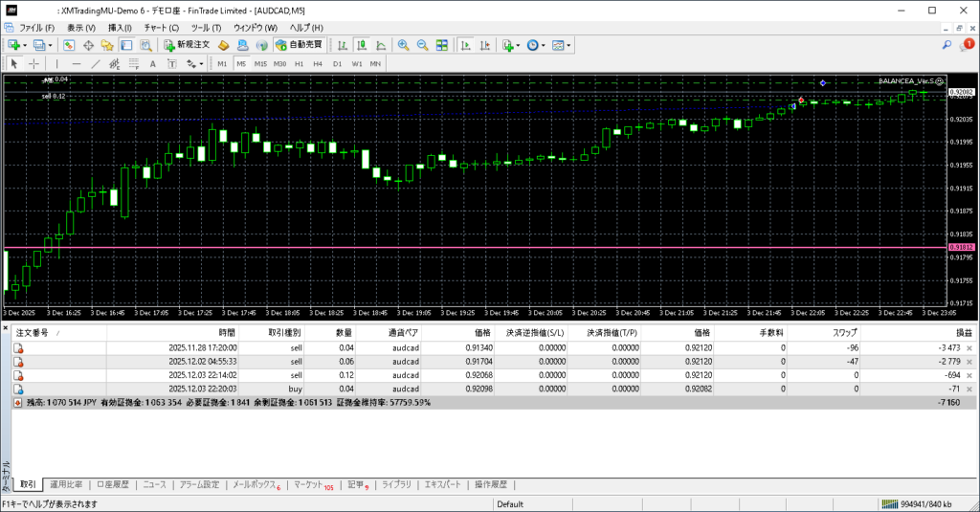Click the Zoom In magnifier icon
Viewport: 980px width, 512px height.
(403, 45)
